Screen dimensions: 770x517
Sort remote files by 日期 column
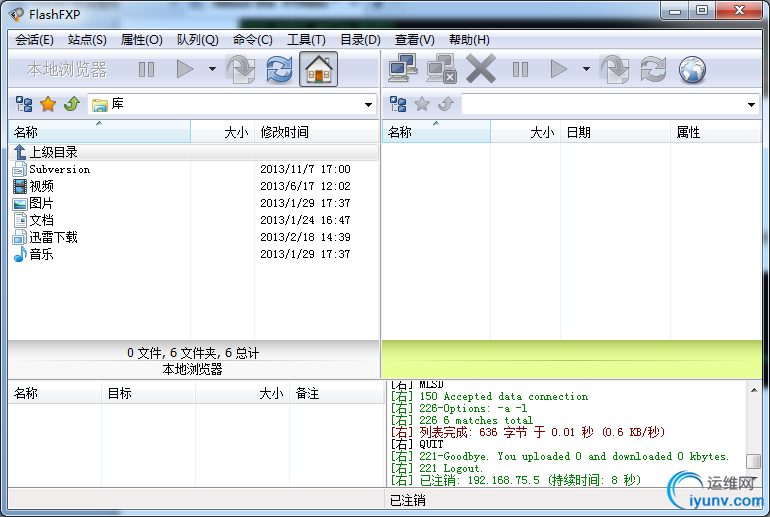(615, 132)
